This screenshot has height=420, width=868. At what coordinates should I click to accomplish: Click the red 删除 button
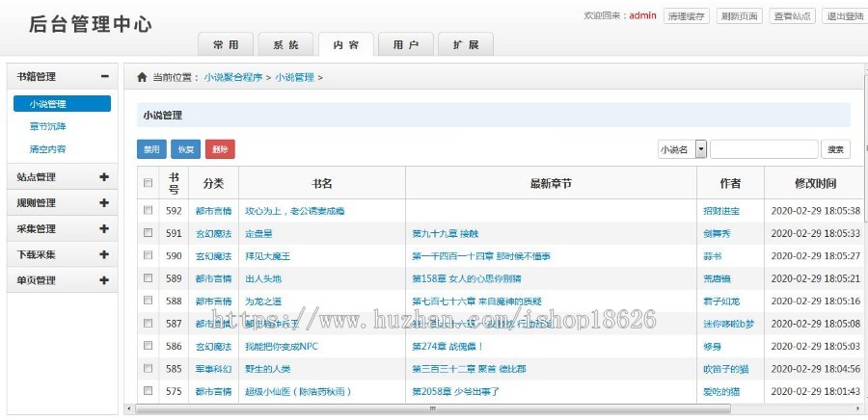[x=220, y=149]
